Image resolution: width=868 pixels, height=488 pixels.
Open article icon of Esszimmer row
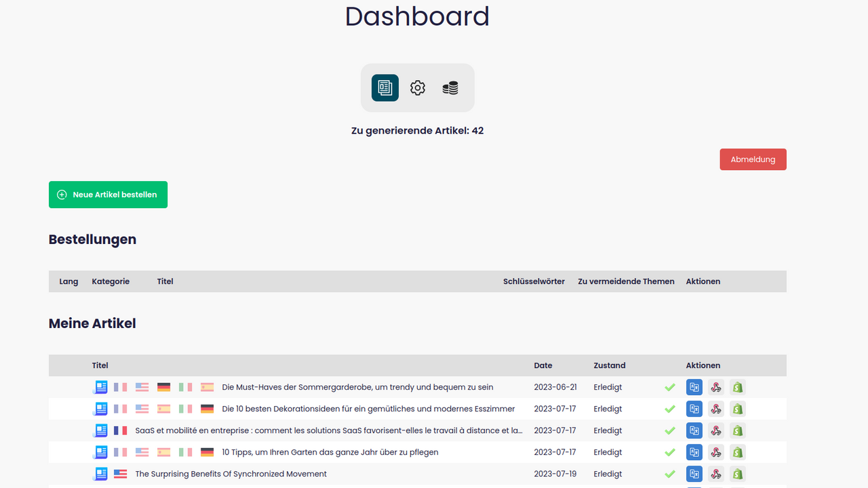[x=100, y=409]
